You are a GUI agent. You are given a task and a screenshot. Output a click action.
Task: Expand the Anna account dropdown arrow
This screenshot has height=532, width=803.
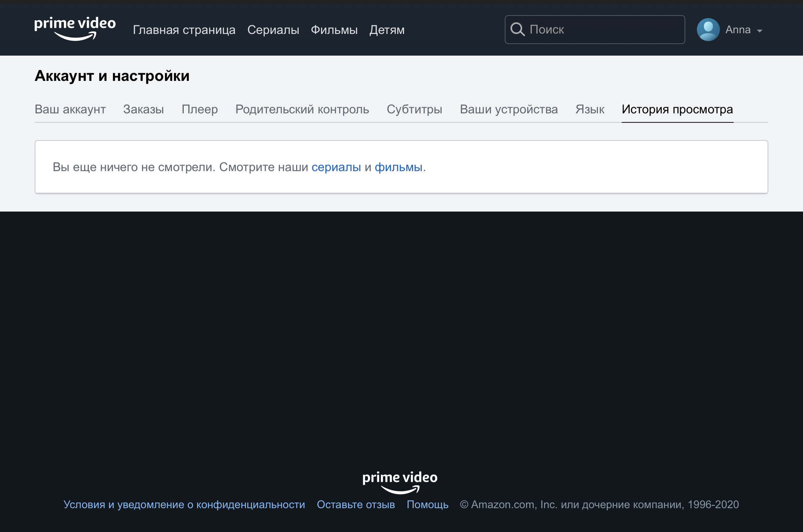(760, 31)
